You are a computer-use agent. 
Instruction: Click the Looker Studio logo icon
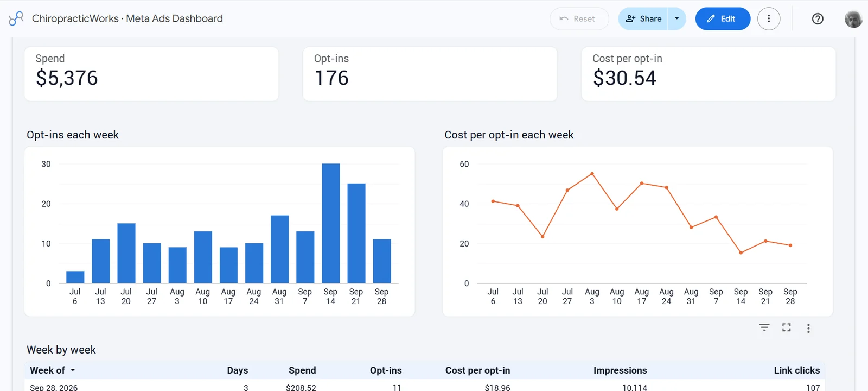16,18
